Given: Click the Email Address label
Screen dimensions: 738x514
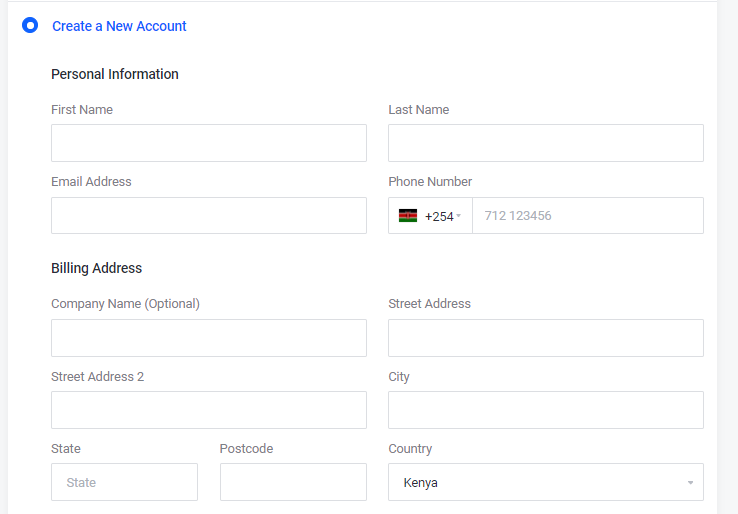Looking at the screenshot, I should point(91,182).
